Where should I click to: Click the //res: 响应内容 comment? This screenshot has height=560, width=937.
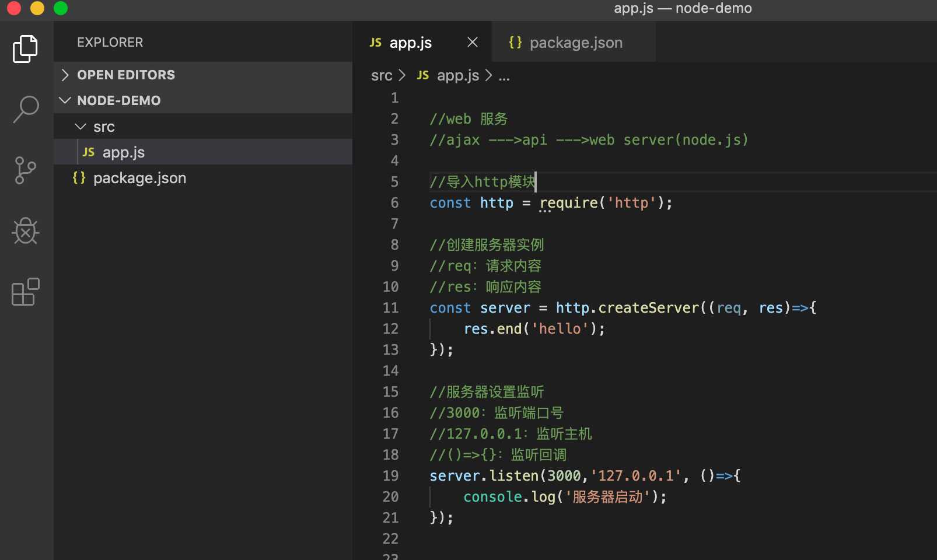tap(485, 286)
